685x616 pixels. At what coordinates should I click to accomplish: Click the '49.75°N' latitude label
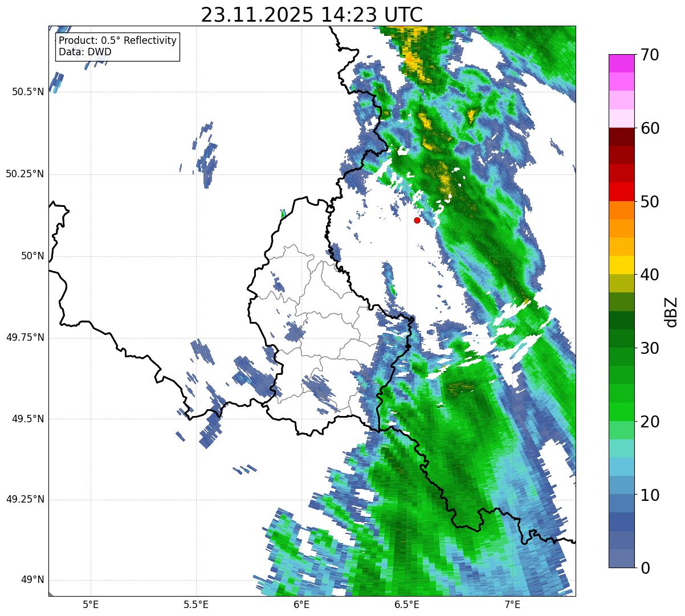(25, 337)
